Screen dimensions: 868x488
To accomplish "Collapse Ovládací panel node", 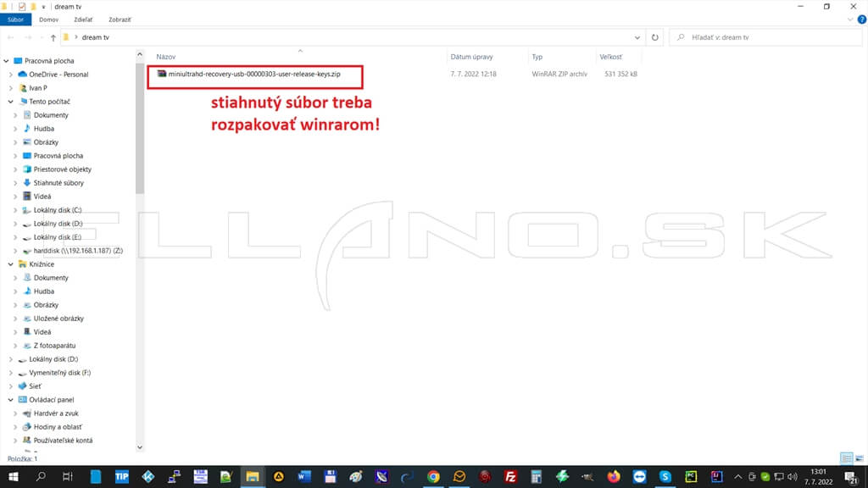I will [x=10, y=400].
